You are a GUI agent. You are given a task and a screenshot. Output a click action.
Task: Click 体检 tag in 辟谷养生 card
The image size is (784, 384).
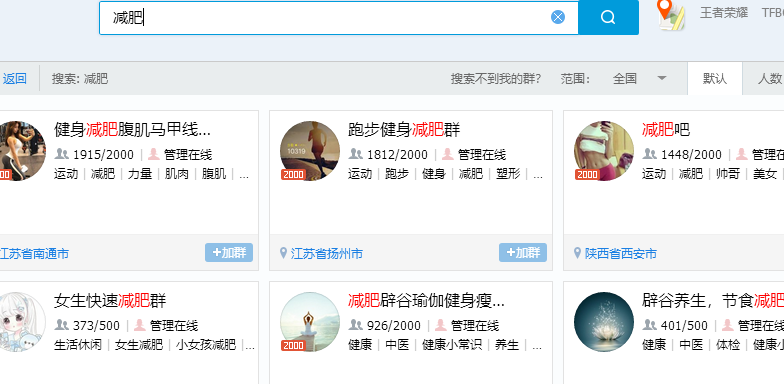[728, 345]
